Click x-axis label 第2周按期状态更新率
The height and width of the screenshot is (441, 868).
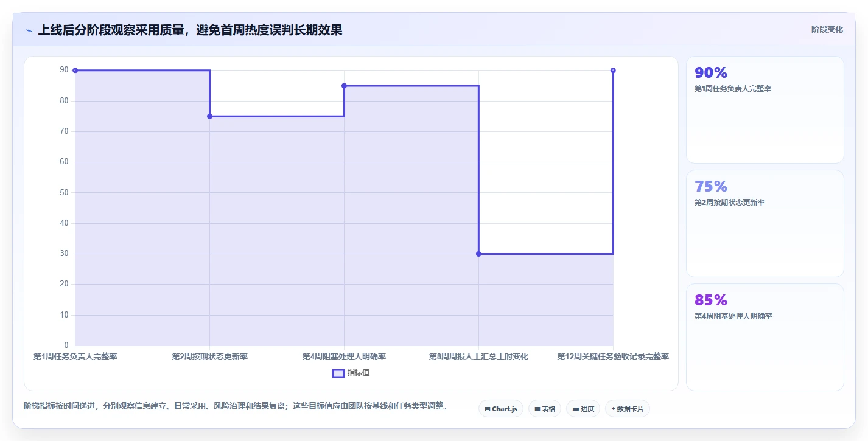[x=209, y=356]
